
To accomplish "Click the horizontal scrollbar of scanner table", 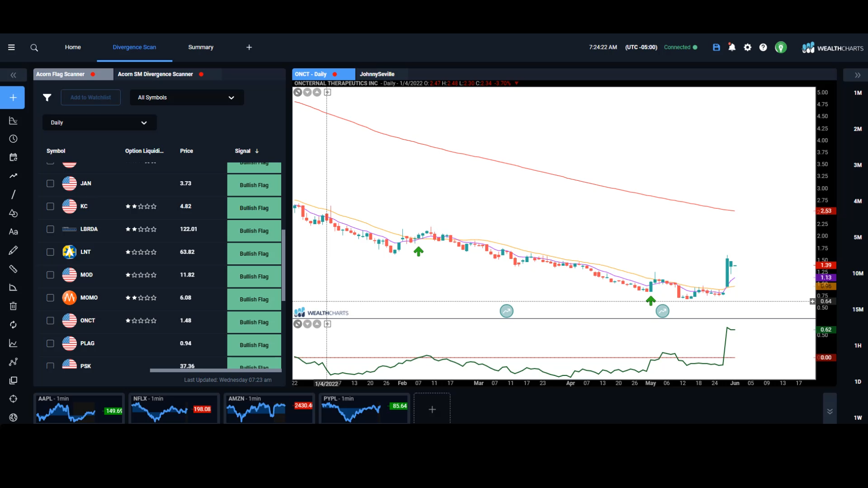I will pyautogui.click(x=216, y=371).
